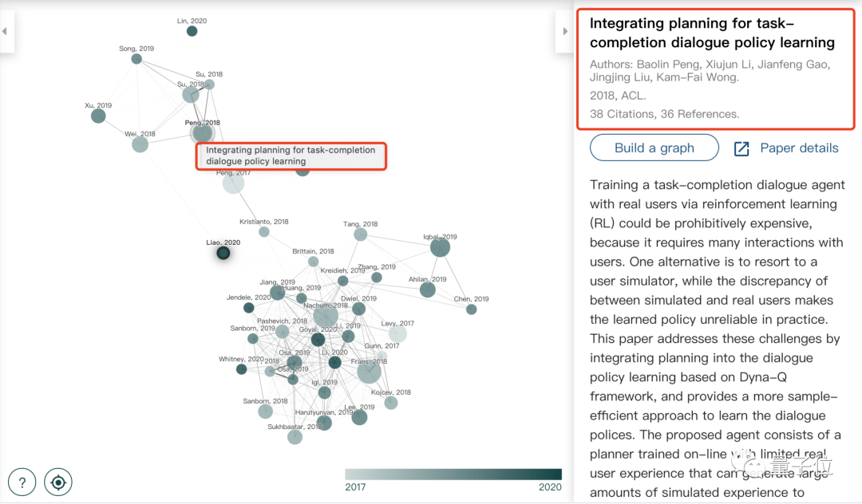Open the help question mark icon

22,482
